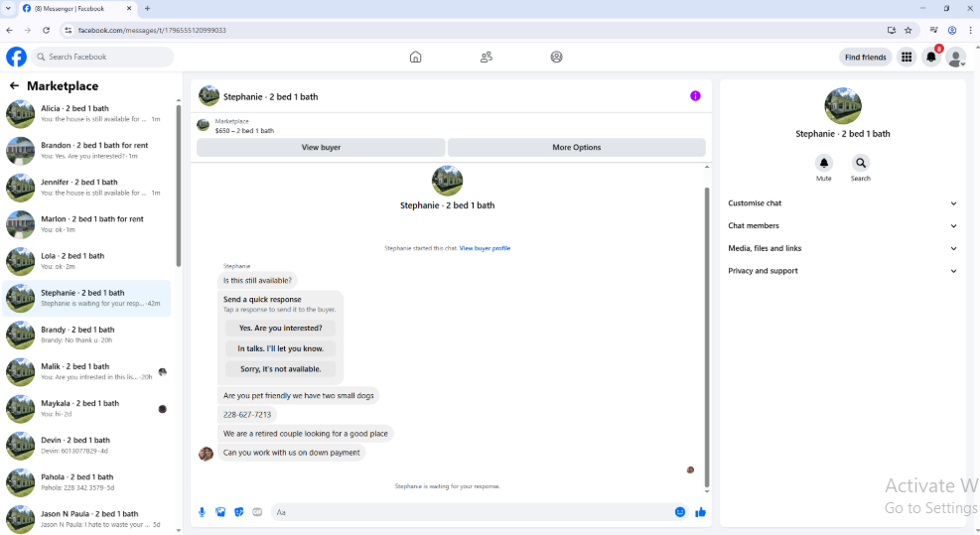Open the apps grid menu icon

907,57
